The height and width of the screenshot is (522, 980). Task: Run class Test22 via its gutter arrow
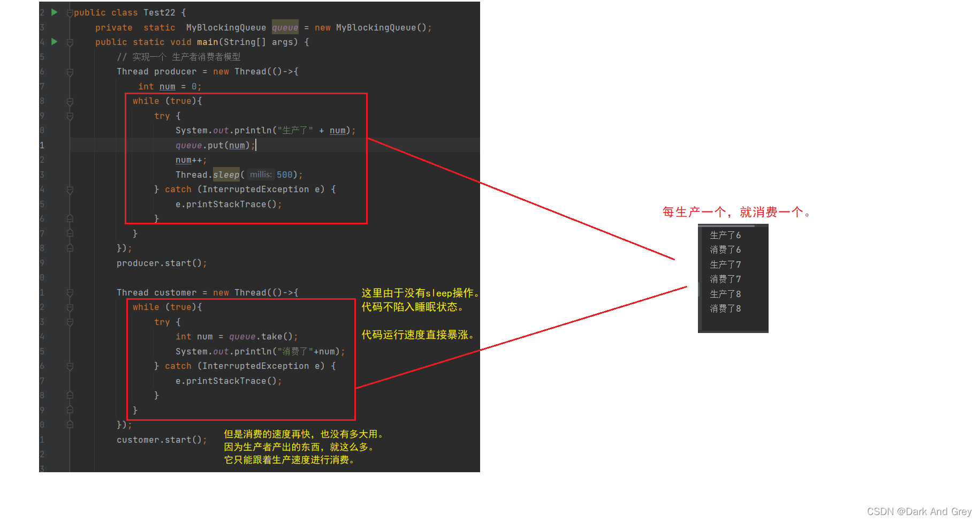(54, 12)
